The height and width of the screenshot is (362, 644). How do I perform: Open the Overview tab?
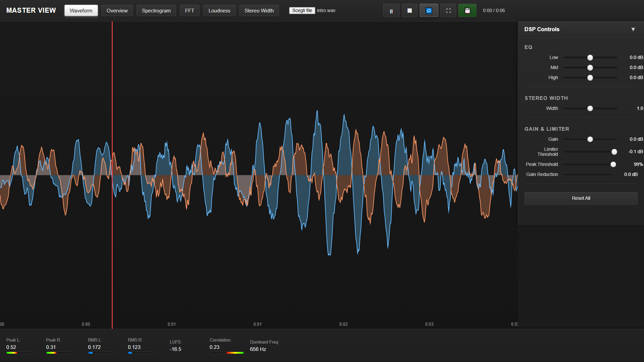pos(117,11)
